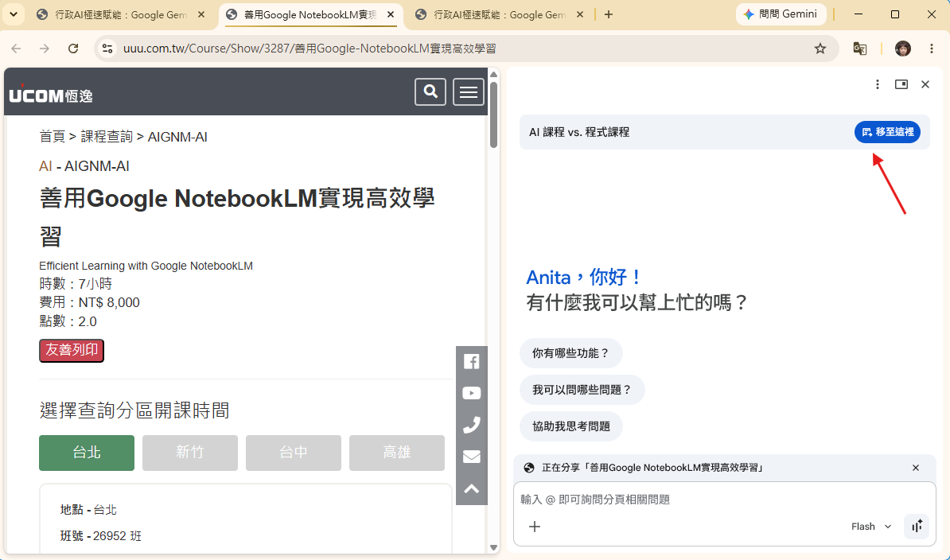Select the 新竹 region button
Viewport: 950px width, 560px height.
190,453
